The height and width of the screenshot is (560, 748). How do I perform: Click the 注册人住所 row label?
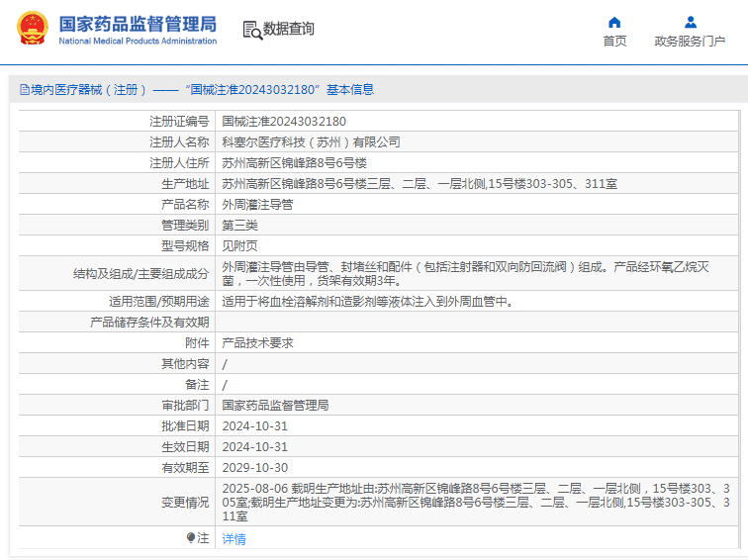click(179, 163)
